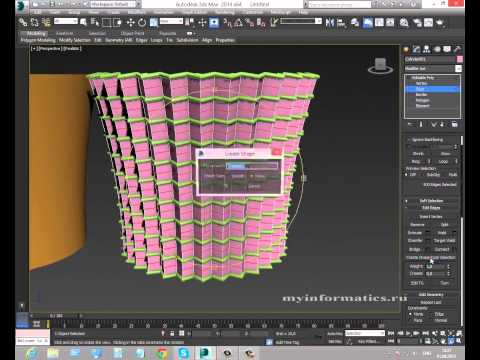The height and width of the screenshot is (360, 480).
Task: Open the Layer Manager icon
Action: click(355, 22)
